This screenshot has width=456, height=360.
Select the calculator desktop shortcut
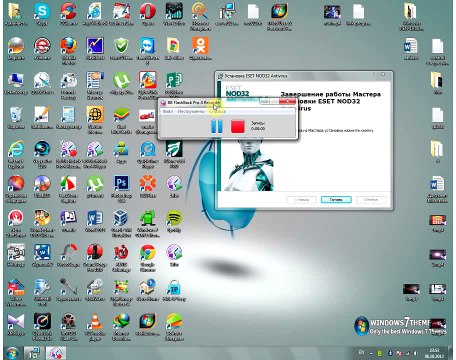[69, 117]
